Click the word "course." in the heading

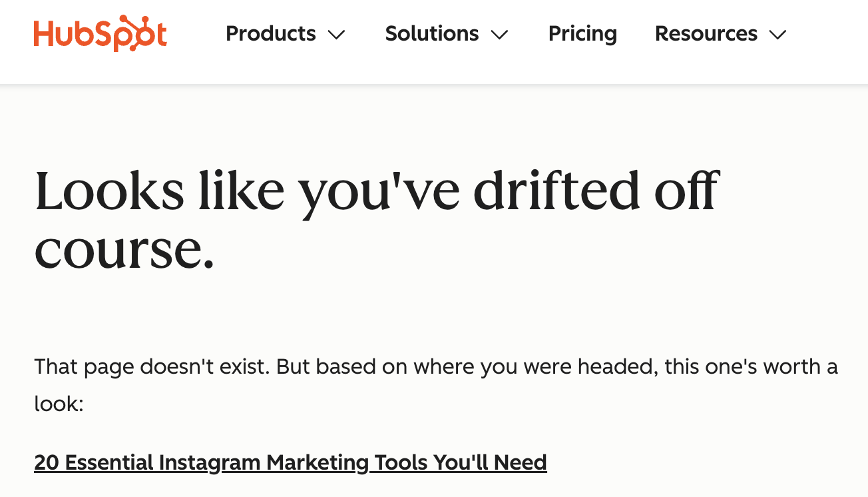(124, 252)
